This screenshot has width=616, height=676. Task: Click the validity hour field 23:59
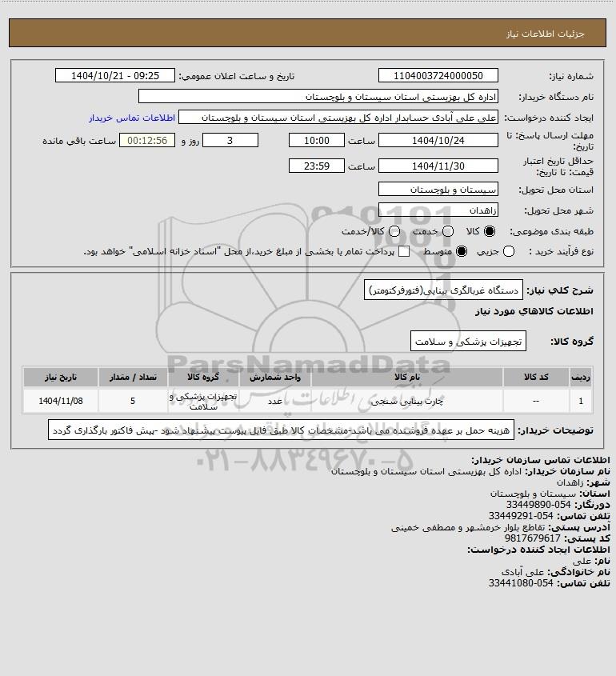pyautogui.click(x=317, y=166)
